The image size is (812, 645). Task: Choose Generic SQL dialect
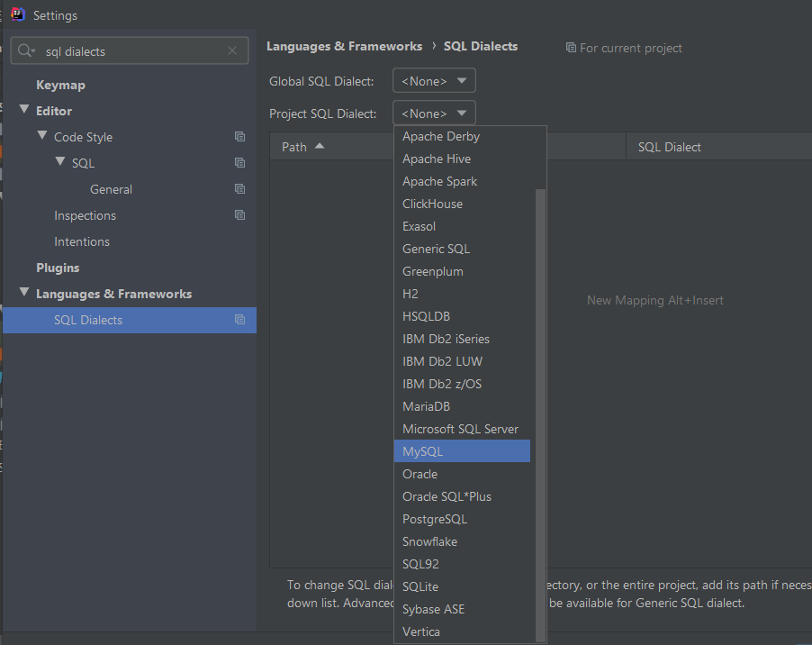pyautogui.click(x=462, y=249)
